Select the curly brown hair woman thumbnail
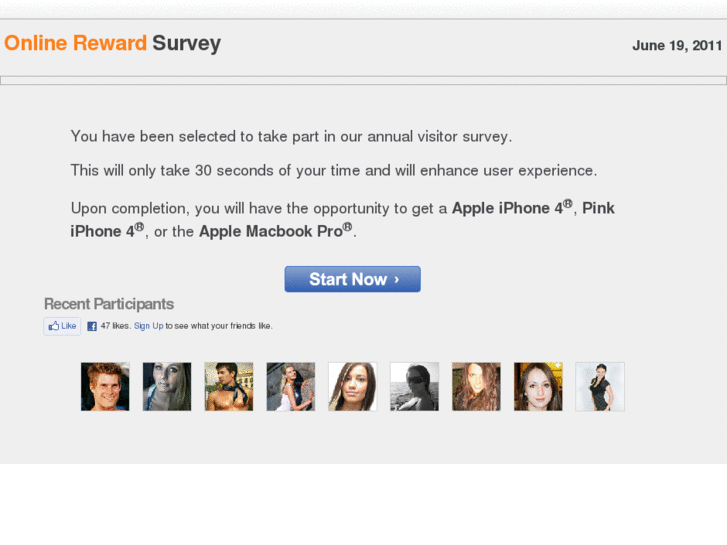This screenshot has width=727, height=545. click(476, 386)
